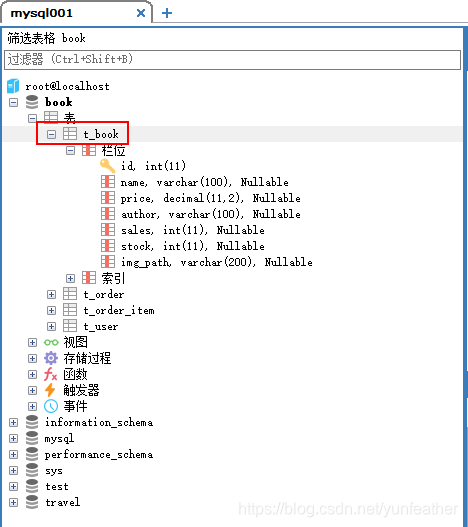The height and width of the screenshot is (527, 468).
Task: Click the 存储过程 gear icon
Action: coord(51,358)
